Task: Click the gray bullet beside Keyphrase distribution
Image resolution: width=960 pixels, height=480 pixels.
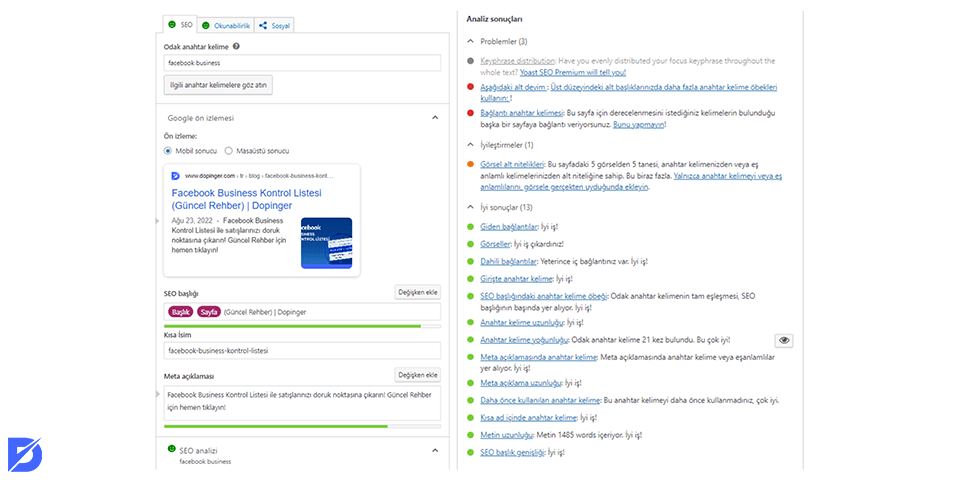Action: coord(470,61)
